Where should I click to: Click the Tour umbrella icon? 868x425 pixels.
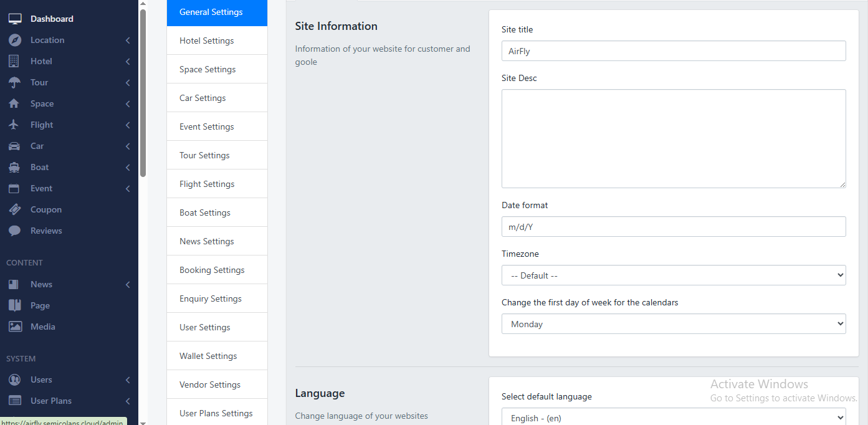[14, 82]
